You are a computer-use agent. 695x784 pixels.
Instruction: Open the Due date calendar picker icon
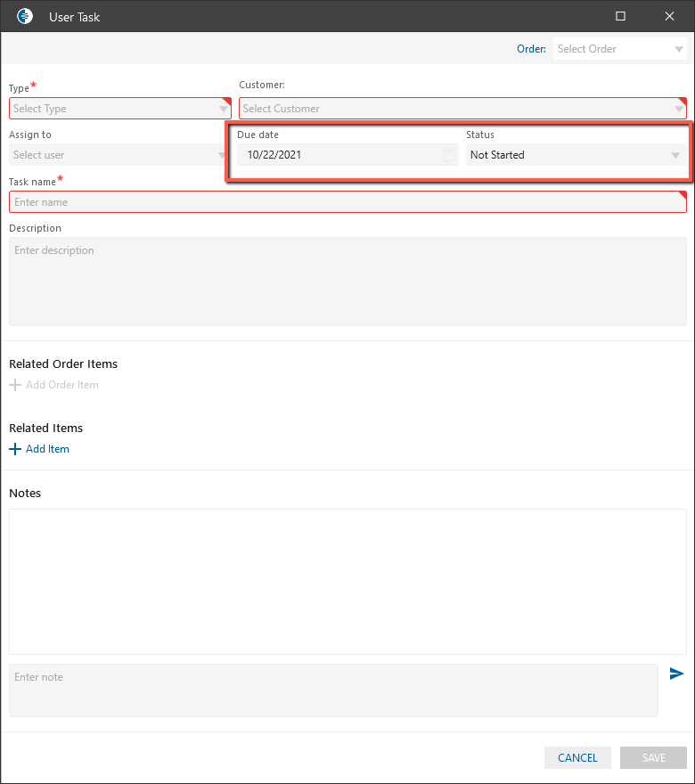[449, 155]
